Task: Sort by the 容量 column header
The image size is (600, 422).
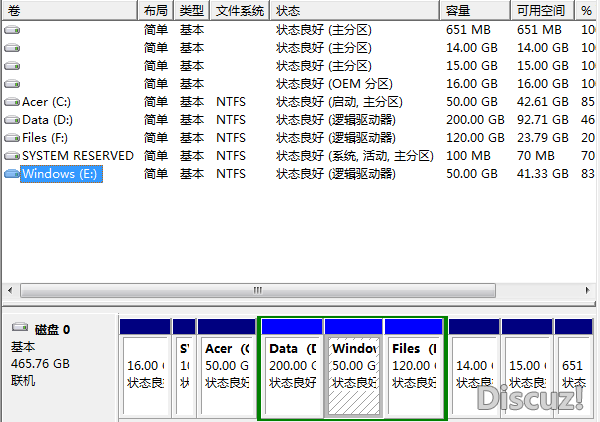Action: pos(475,10)
